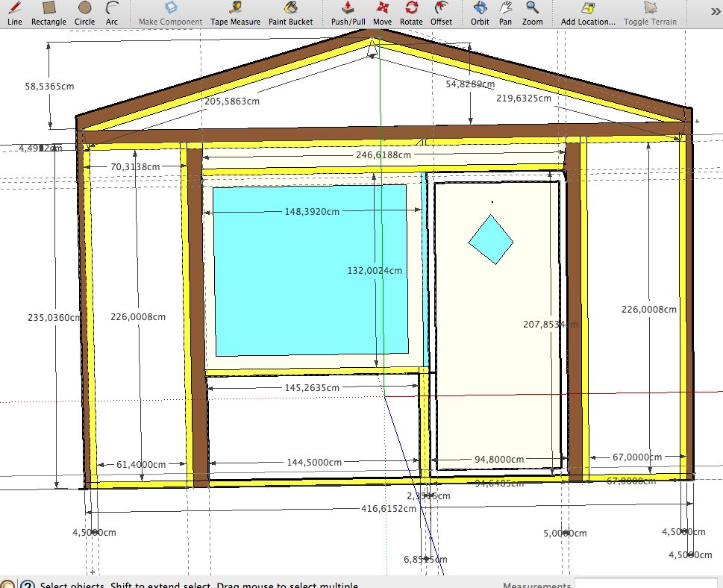The image size is (723, 588).
Task: Select the 416,6152cm width dimension
Action: coord(389,509)
